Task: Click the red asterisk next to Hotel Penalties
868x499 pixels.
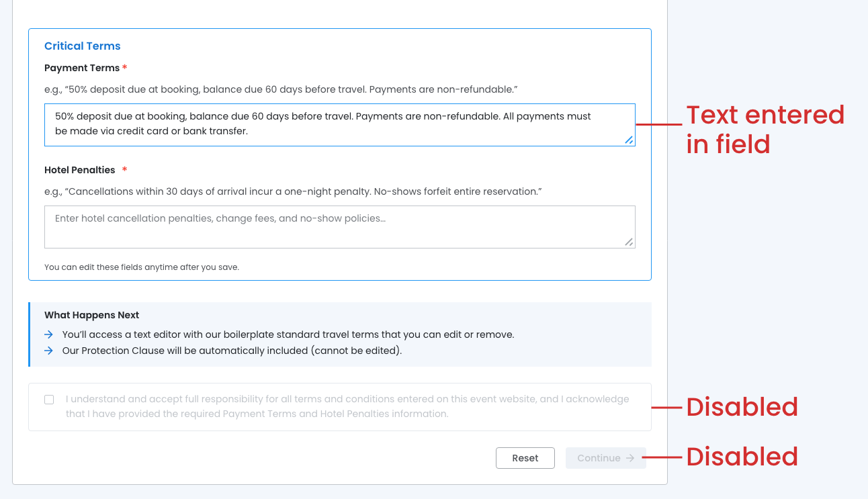Action: [x=124, y=170]
